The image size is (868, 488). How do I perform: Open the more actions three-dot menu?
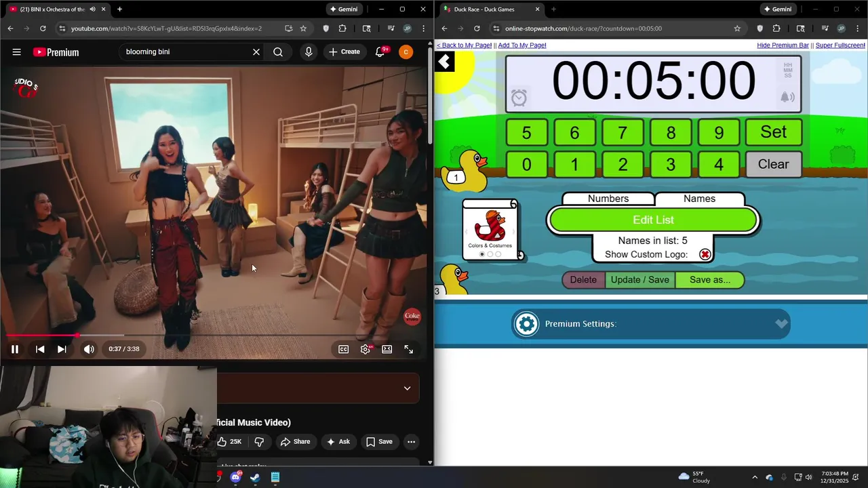click(x=411, y=442)
